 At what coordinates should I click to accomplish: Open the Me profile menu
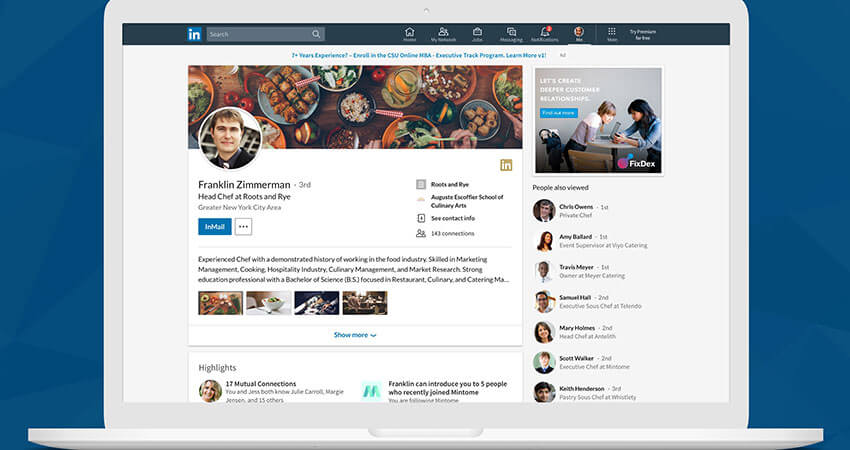pos(579,34)
